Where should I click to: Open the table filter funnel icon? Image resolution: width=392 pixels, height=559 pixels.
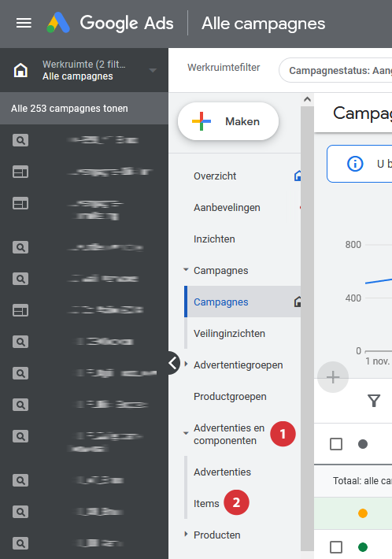(x=374, y=401)
